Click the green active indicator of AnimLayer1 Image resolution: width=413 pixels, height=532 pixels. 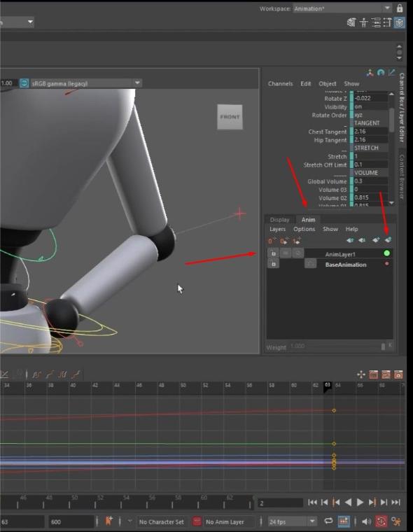[x=386, y=253]
